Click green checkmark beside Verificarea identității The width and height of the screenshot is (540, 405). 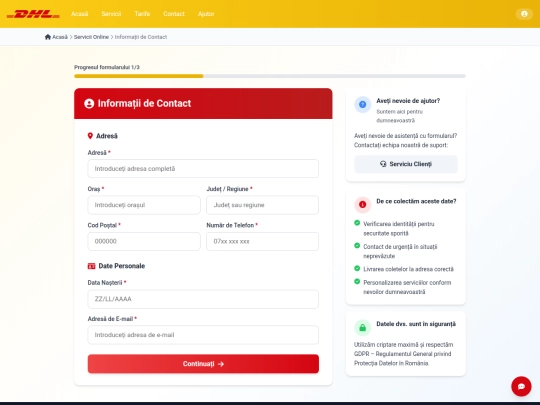[357, 223]
